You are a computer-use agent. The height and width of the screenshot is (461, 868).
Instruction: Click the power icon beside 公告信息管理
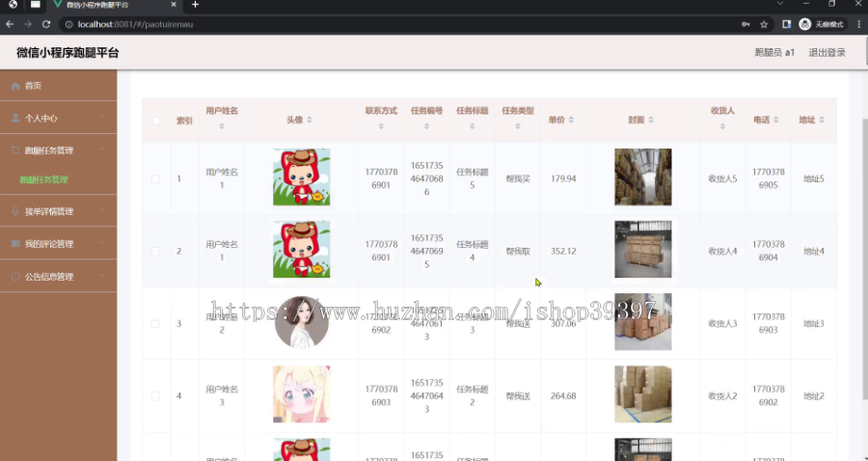click(15, 276)
